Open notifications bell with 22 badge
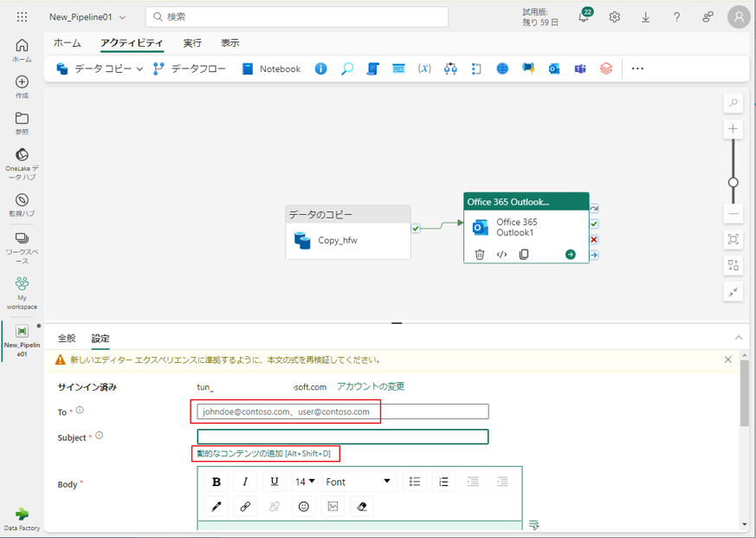Screen dimensions: 756x538 click(584, 17)
